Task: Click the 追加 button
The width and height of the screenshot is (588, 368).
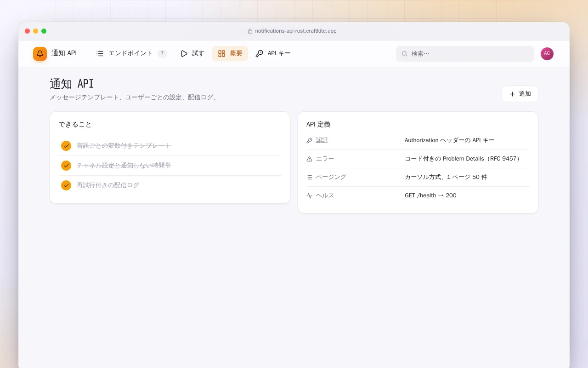Action: coord(520,94)
